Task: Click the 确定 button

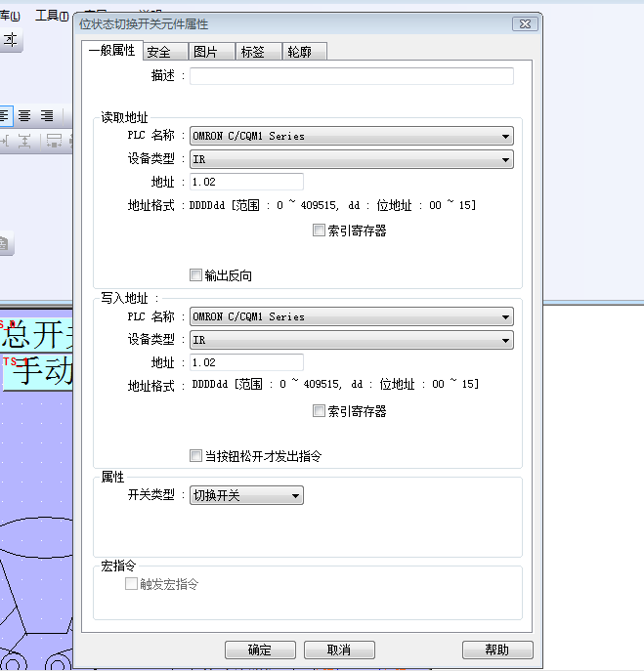Action: (x=260, y=650)
